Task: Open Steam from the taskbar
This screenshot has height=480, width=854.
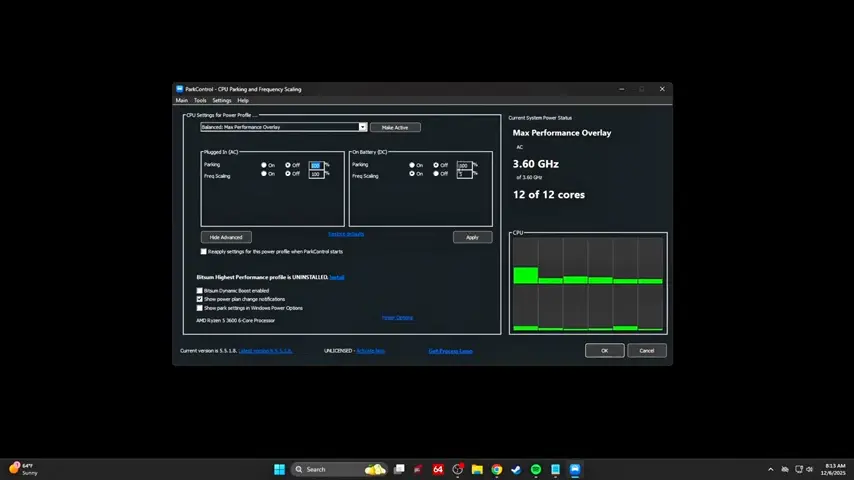Action: pyautogui.click(x=516, y=469)
